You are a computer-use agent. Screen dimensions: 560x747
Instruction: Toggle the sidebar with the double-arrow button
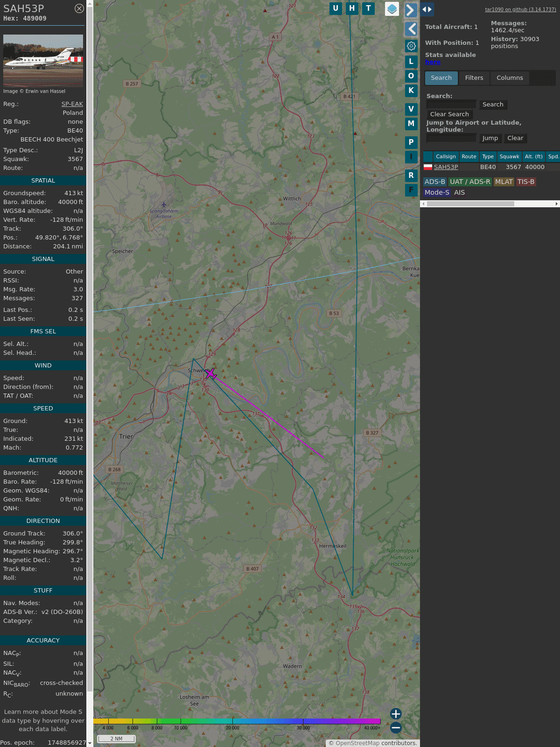pos(427,9)
